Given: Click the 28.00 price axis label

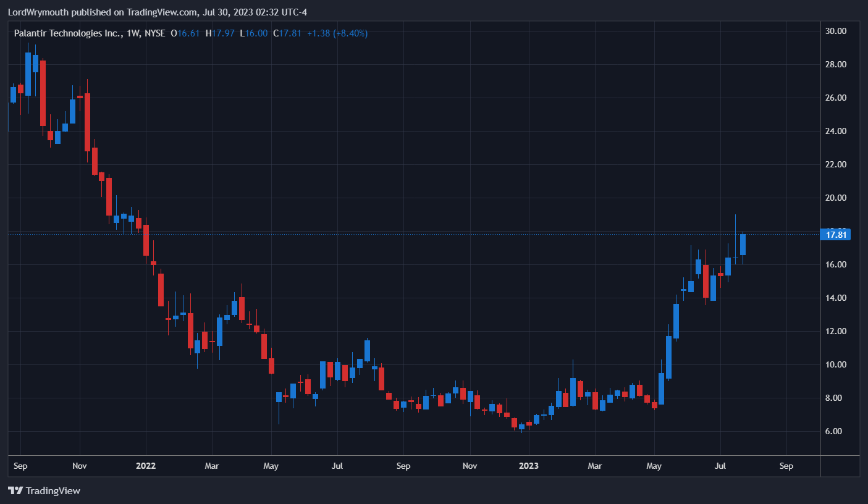Looking at the screenshot, I should [x=836, y=64].
